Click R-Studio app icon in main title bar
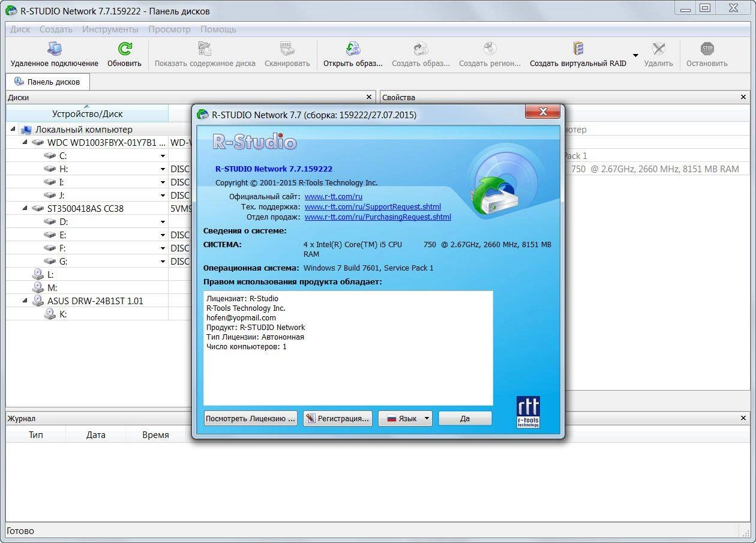Viewport: 756px width, 543px height. pyautogui.click(x=11, y=11)
